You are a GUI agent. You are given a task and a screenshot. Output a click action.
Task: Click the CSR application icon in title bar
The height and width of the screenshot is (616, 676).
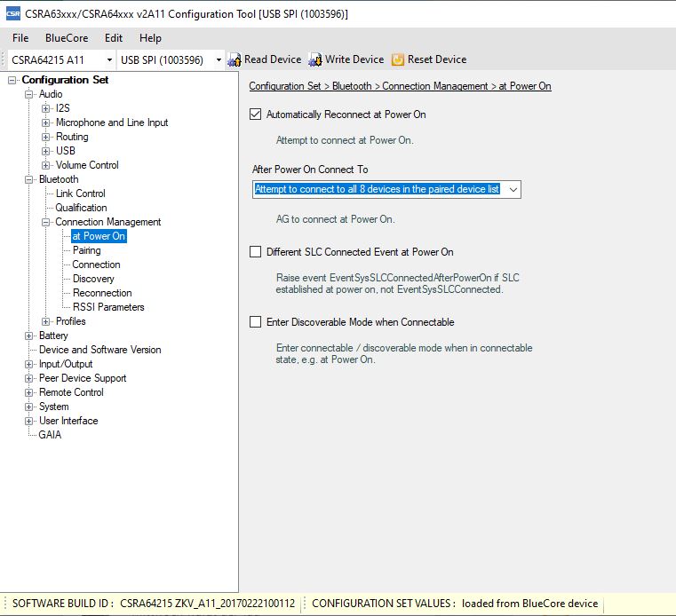coord(12,13)
